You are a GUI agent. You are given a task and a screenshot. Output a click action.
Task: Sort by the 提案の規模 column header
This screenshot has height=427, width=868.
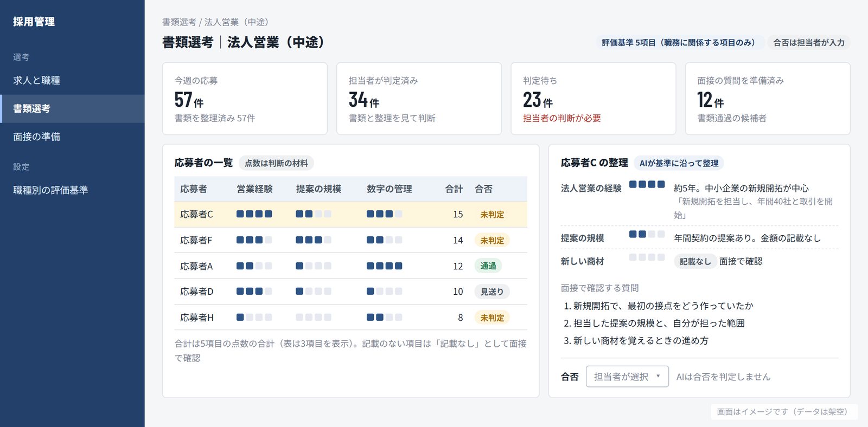coord(318,189)
